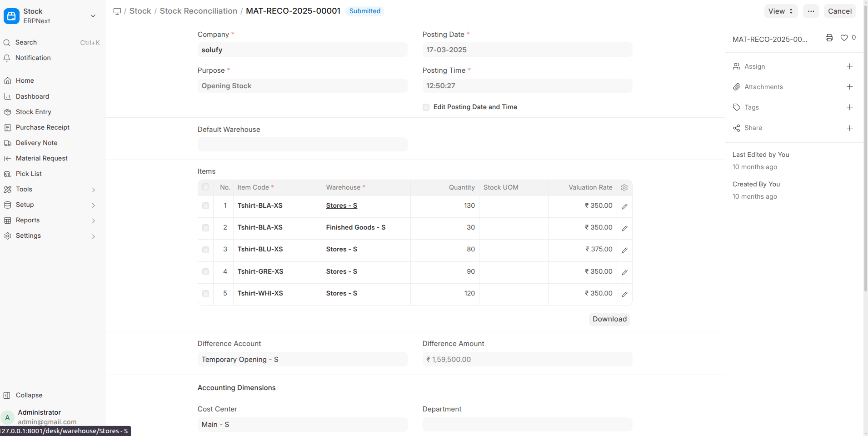
Task: Open Stock Entry from sidebar
Action: pyautogui.click(x=33, y=112)
